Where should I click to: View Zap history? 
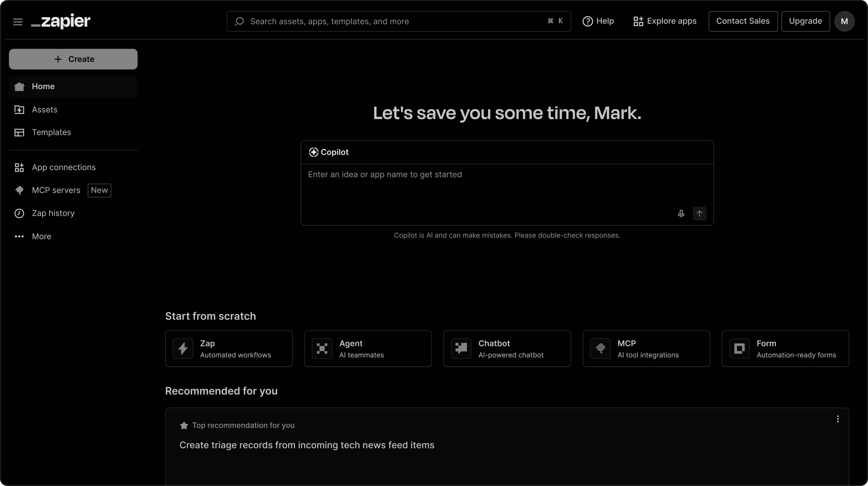(x=73, y=213)
